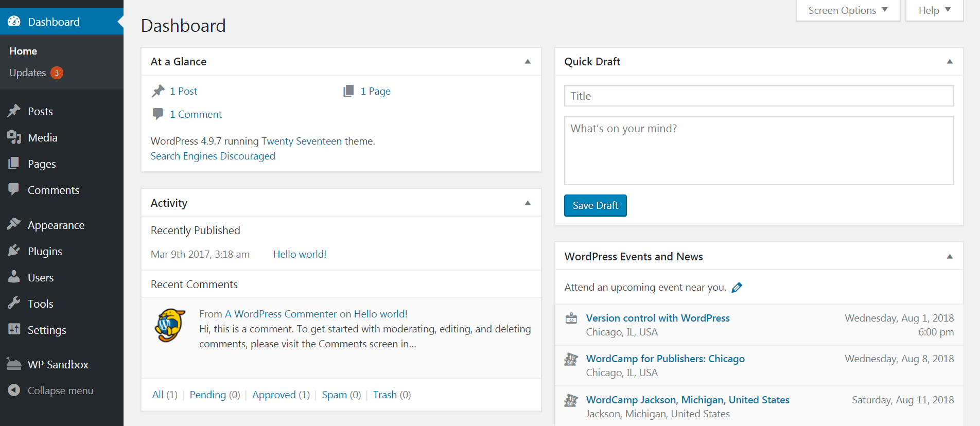Open the Updates submenu item
Screen dimensions: 980x426
[36, 73]
